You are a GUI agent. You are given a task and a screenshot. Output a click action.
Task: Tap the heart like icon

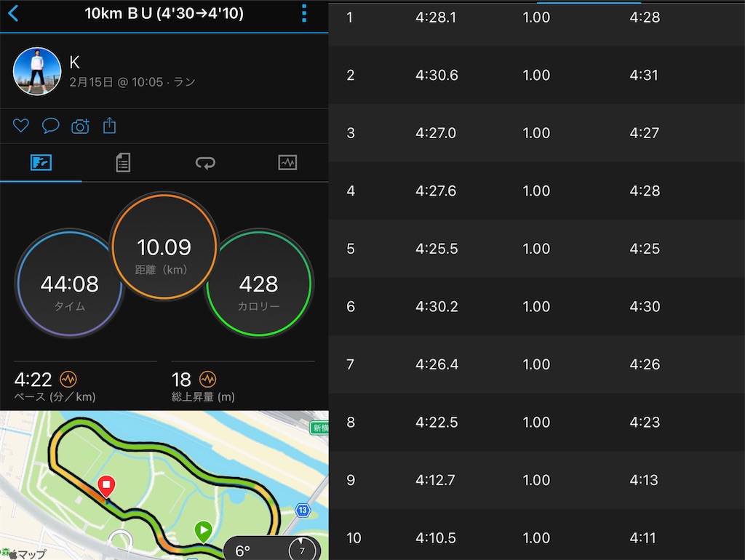21,126
